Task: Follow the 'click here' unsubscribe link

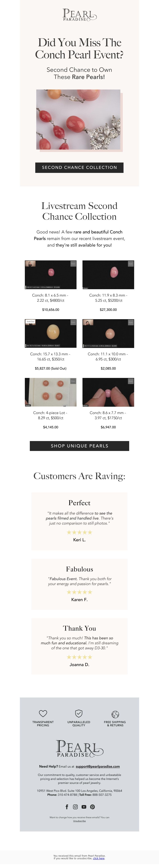Action: (x=99, y=858)
